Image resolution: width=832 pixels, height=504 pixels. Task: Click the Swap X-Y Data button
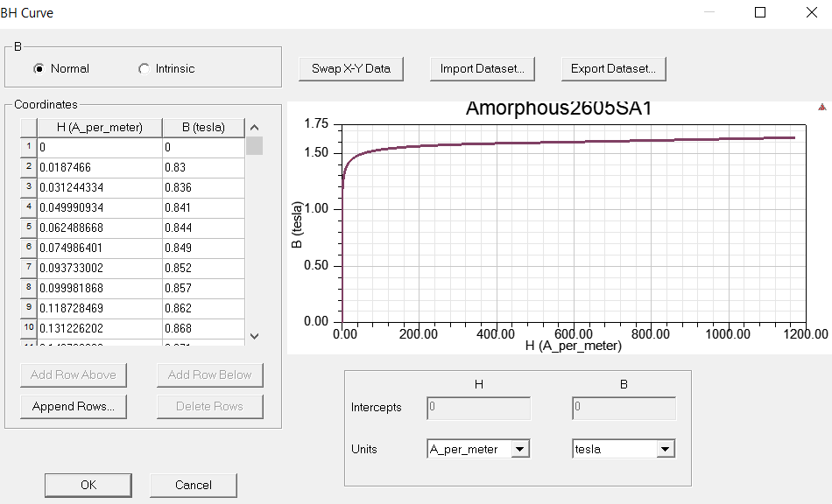350,68
